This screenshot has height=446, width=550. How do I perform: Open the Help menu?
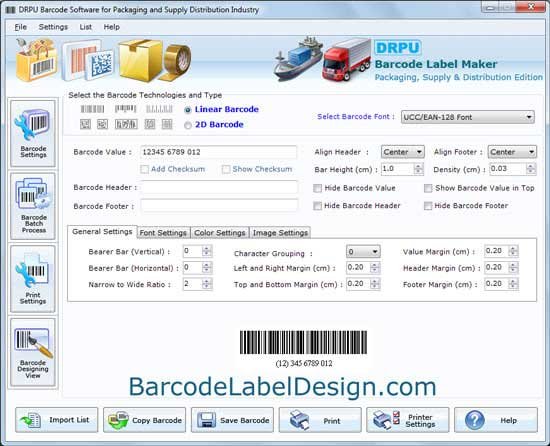click(112, 27)
